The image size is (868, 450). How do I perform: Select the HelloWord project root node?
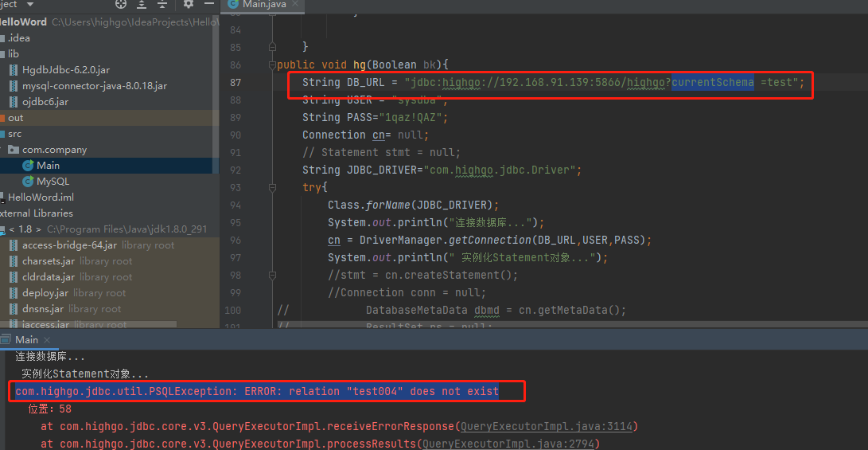coord(110,22)
